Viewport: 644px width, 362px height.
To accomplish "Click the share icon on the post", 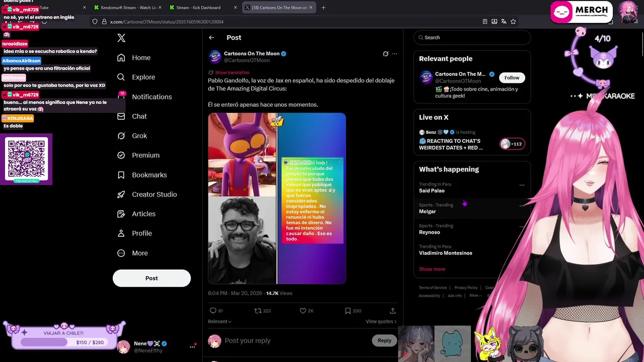I will tap(392, 311).
